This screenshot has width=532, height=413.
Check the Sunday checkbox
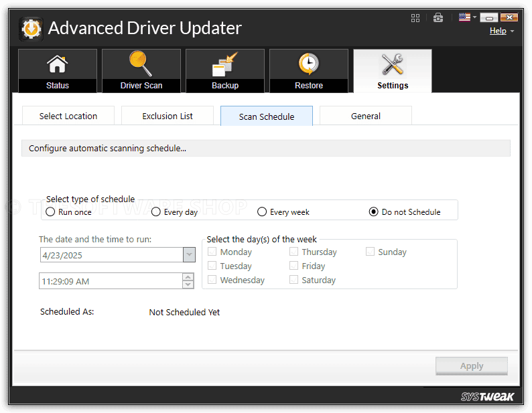click(x=370, y=252)
